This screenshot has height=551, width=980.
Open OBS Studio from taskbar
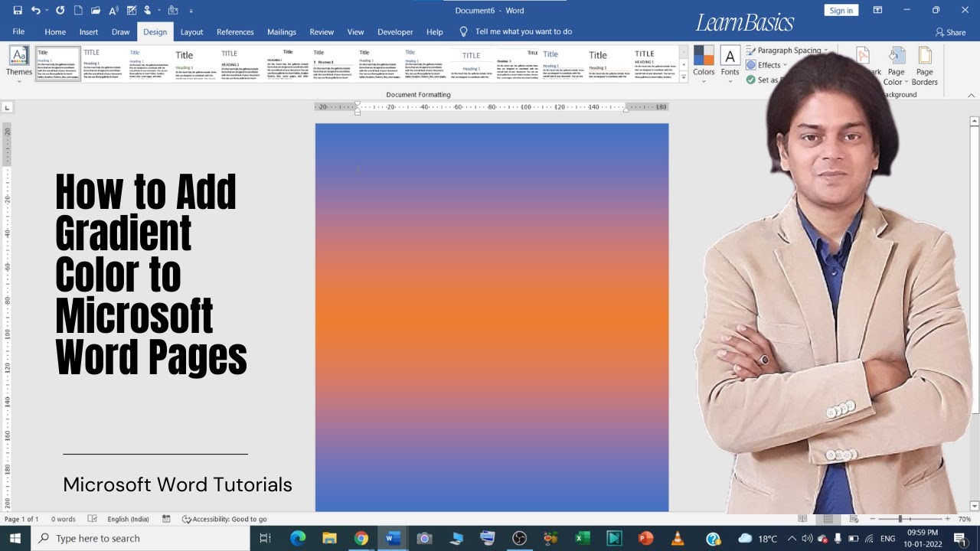tap(519, 538)
